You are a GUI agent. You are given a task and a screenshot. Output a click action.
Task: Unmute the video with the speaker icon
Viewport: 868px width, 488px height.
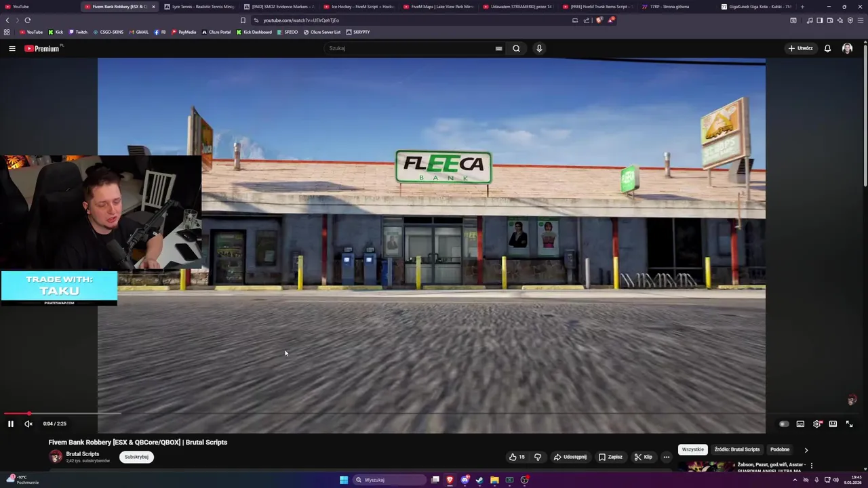pos(28,424)
